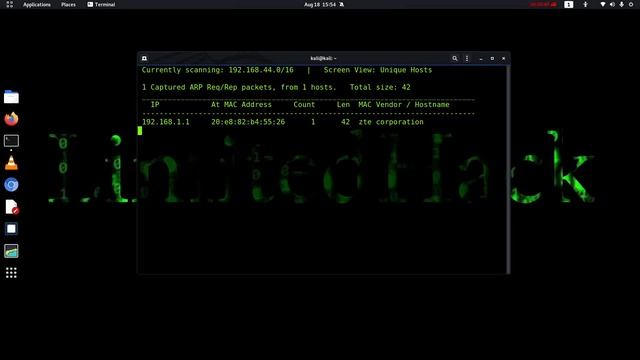Open the Applications menu

[37, 4]
